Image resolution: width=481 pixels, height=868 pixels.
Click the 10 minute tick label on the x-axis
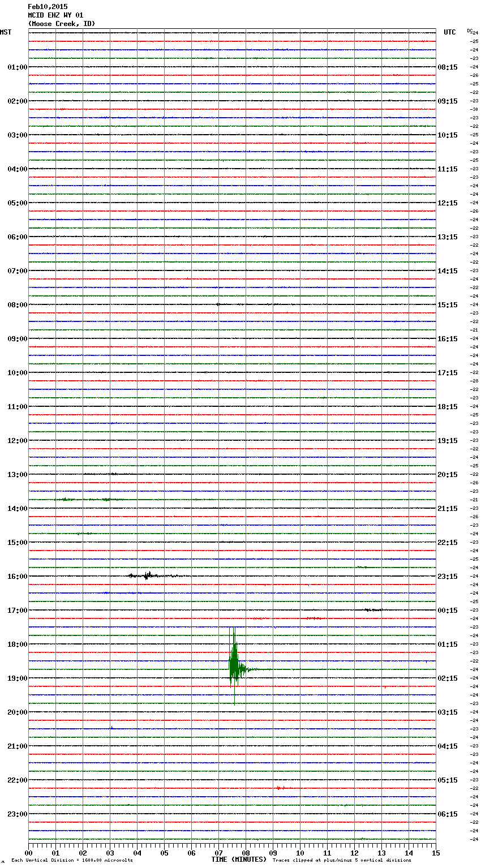click(300, 853)
